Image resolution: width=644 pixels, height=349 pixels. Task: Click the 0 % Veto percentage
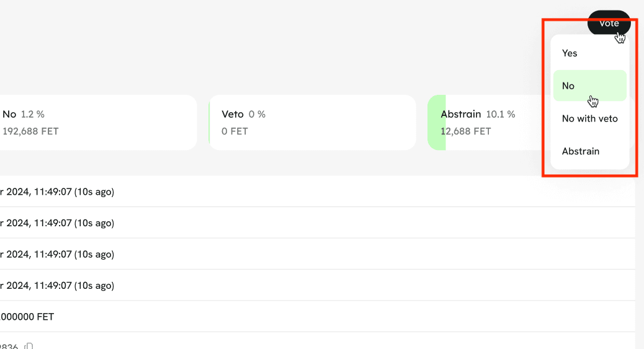coord(257,114)
